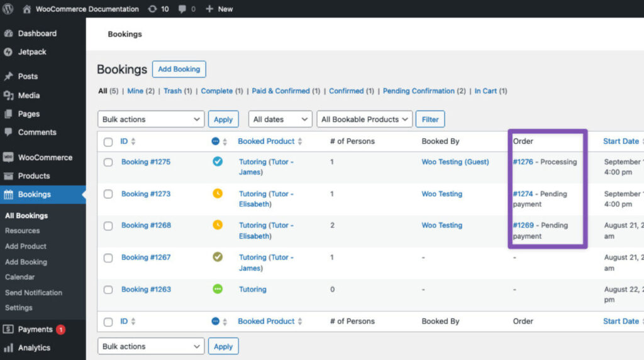The width and height of the screenshot is (644, 360).
Task: Click the orange clock status for Booking #1268
Action: click(218, 224)
